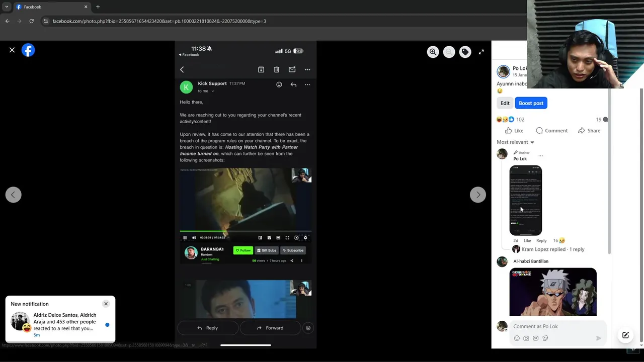Image resolution: width=644 pixels, height=362 pixels.
Task: Open the tab search dropdown arrow
Action: pos(7,7)
